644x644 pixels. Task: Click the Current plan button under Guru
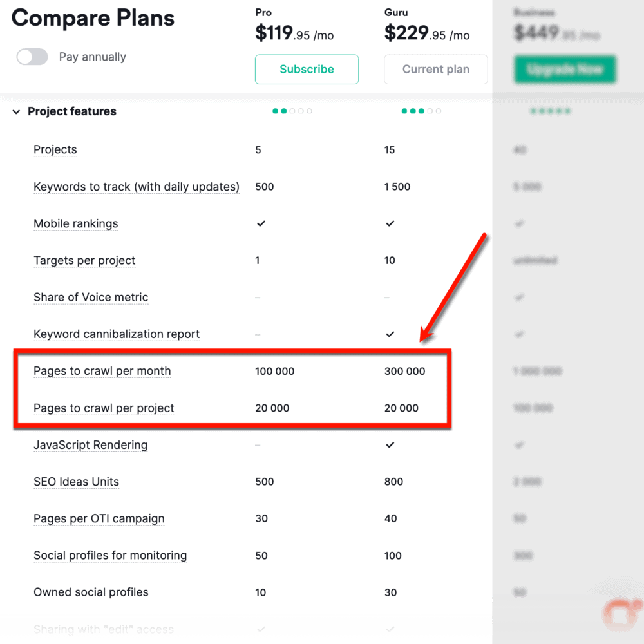point(435,69)
